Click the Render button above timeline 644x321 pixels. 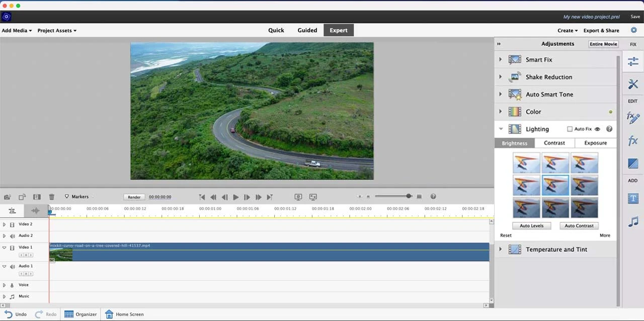point(134,197)
